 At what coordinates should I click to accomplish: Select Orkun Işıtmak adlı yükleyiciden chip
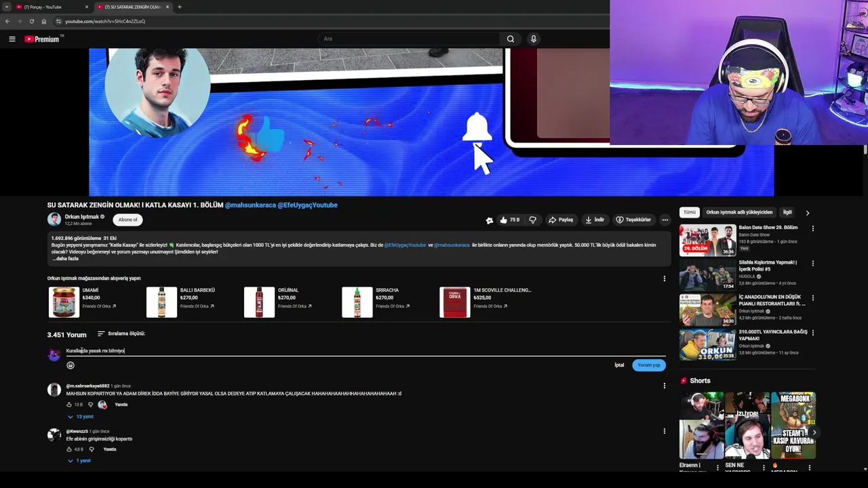[x=739, y=212]
